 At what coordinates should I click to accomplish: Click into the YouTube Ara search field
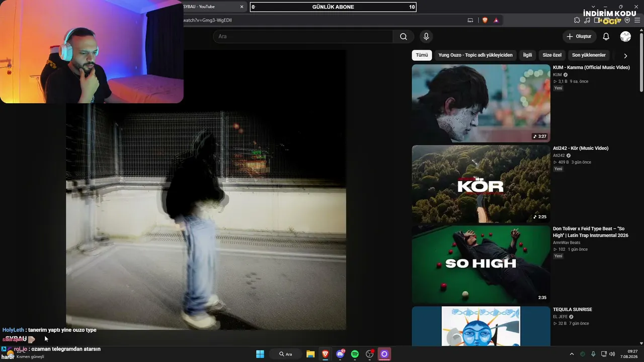(x=303, y=36)
